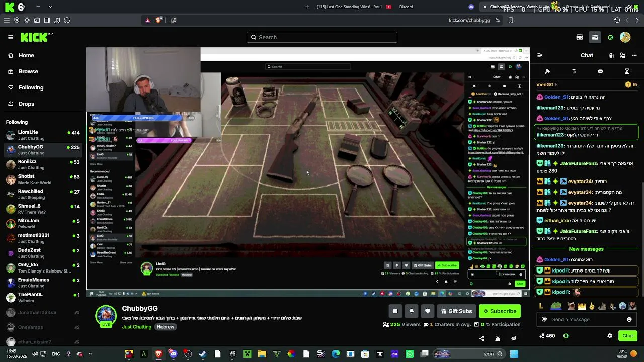The image size is (644, 362).
Task: Open the chat pop-out layout icon
Action: (611, 55)
